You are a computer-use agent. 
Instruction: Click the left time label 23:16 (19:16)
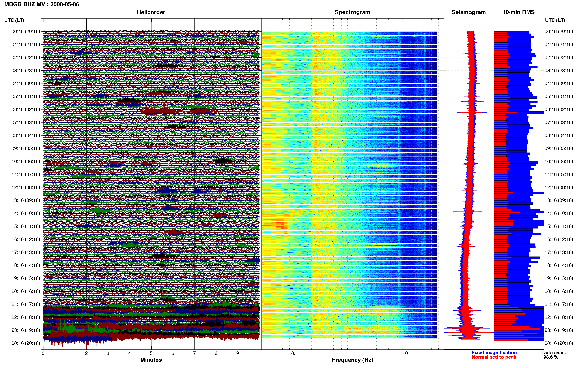pos(26,330)
